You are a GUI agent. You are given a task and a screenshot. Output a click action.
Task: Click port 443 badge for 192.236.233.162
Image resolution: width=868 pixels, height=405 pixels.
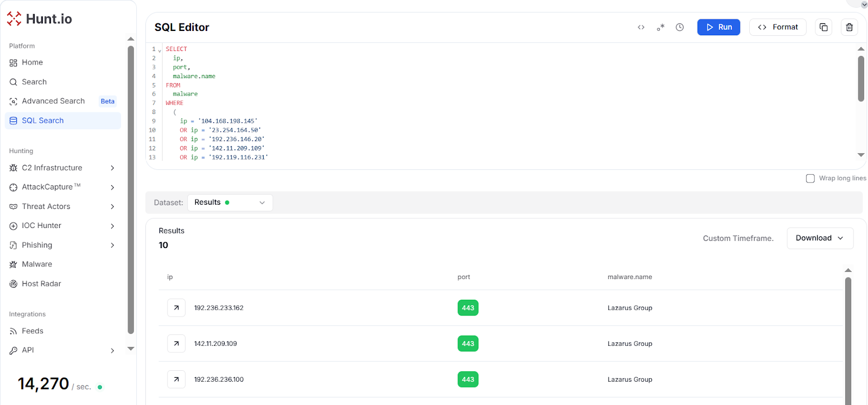coord(468,308)
